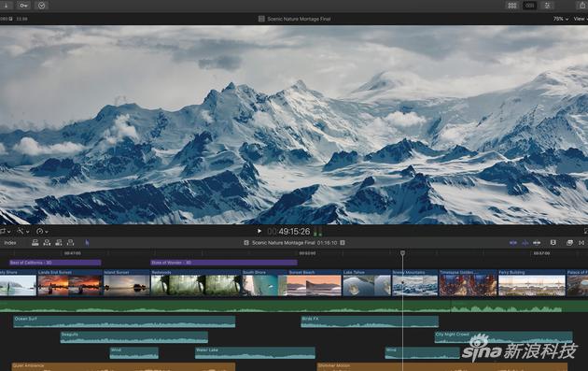Select the Lake Tahoe clip
The image size is (588, 371).
pyautogui.click(x=367, y=283)
